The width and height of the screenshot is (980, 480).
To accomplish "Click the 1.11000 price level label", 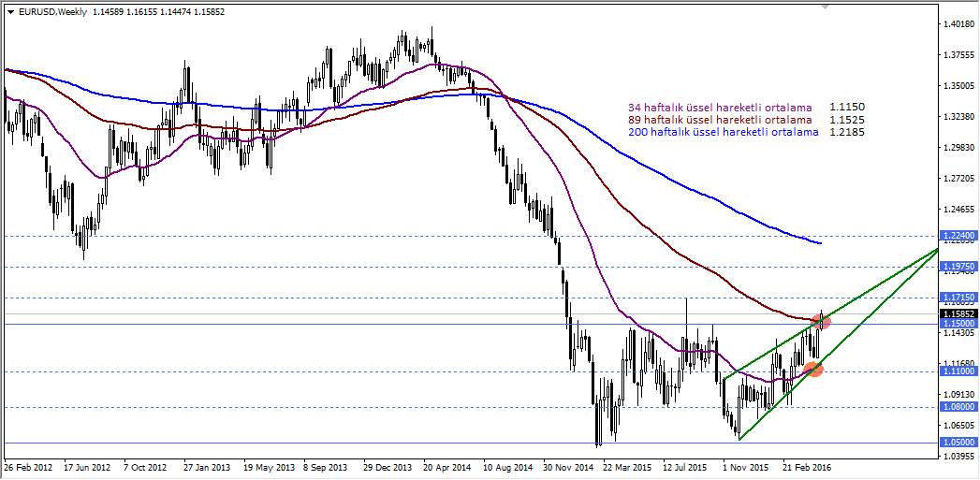I will tap(960, 371).
